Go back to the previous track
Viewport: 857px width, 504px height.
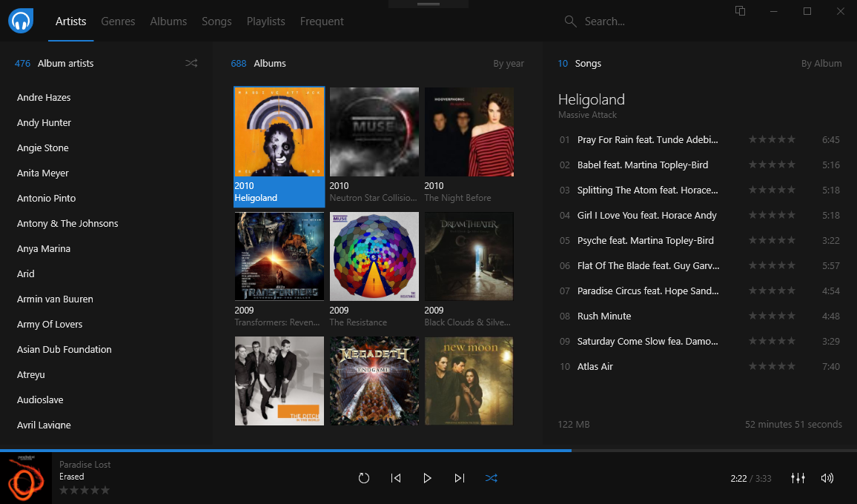(396, 478)
